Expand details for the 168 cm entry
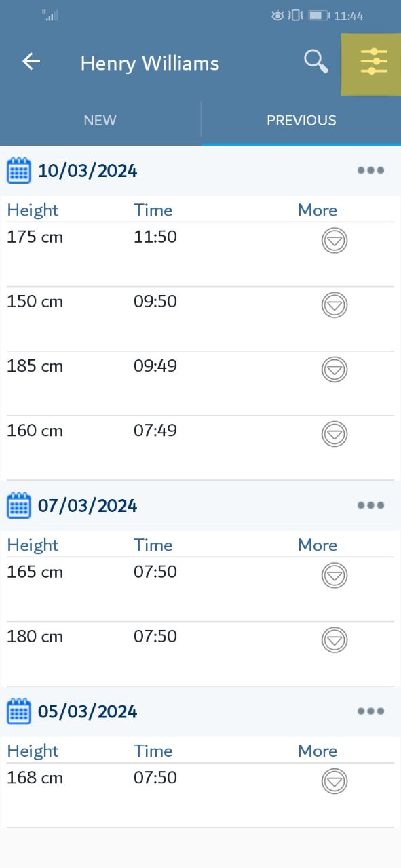Viewport: 401px width, 868px height. tap(334, 781)
